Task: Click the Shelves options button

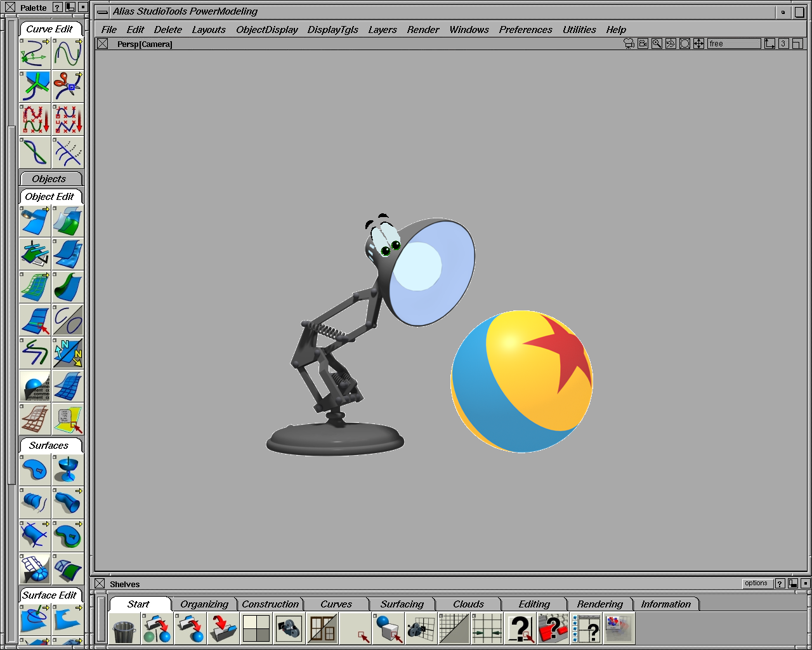Action: click(756, 583)
